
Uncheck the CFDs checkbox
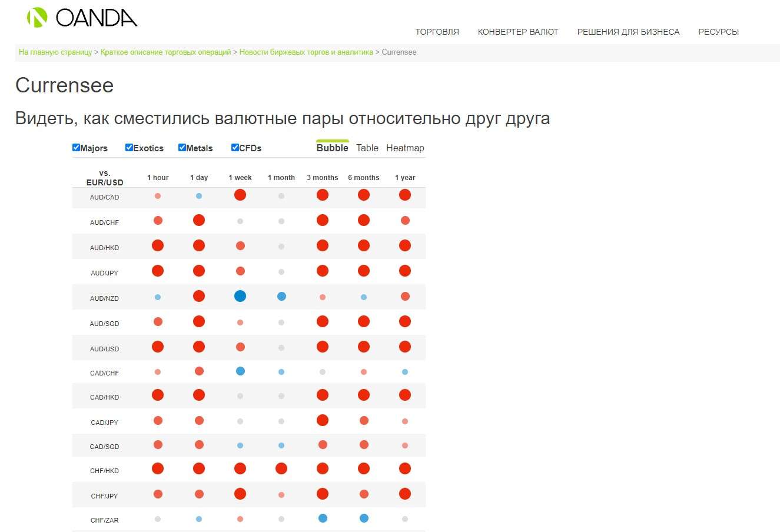(235, 148)
